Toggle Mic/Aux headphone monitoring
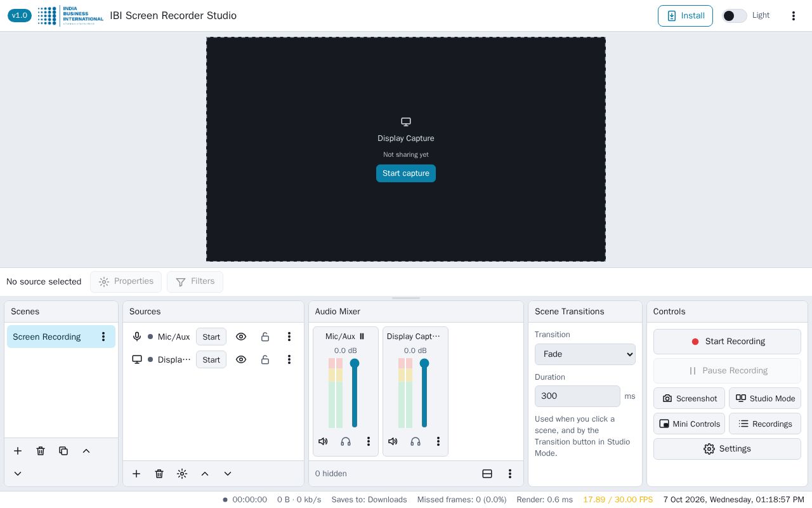This screenshot has height=508, width=812. pyautogui.click(x=346, y=441)
